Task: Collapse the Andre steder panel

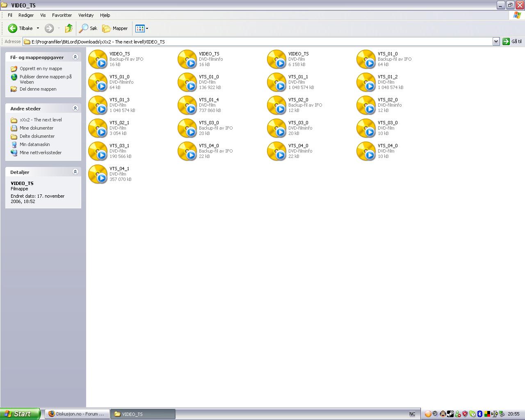Action: click(x=75, y=108)
